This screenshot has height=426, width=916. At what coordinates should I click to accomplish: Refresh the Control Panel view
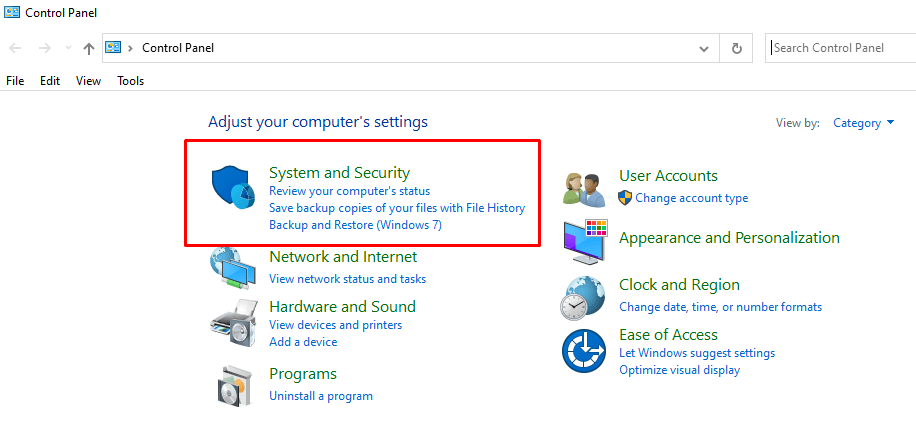pos(737,48)
